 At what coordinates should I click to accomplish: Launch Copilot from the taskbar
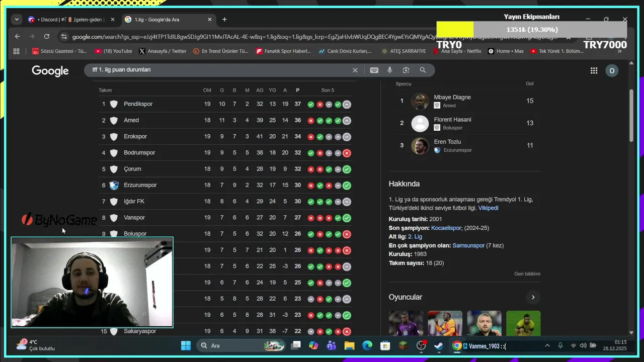(313, 345)
